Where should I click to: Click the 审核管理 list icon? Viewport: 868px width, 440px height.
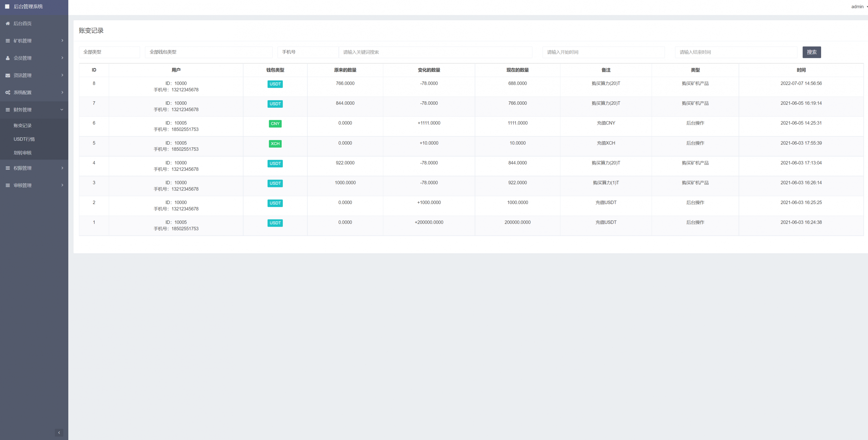[8, 185]
